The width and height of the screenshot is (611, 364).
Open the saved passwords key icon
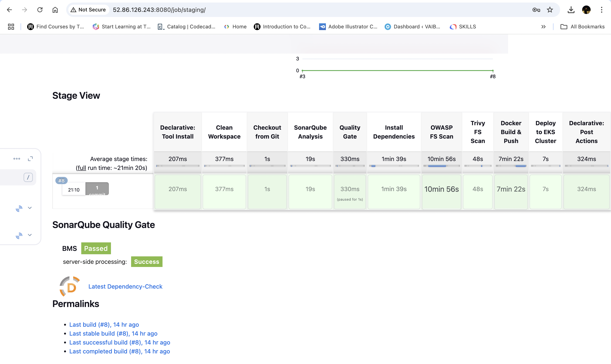click(536, 10)
